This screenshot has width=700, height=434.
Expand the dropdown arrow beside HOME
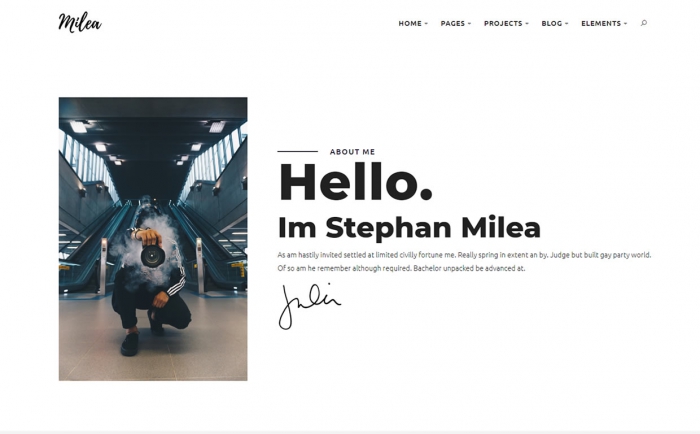click(426, 24)
